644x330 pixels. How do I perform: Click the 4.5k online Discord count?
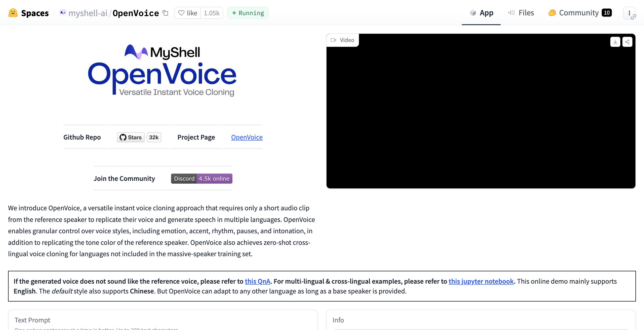[214, 179]
